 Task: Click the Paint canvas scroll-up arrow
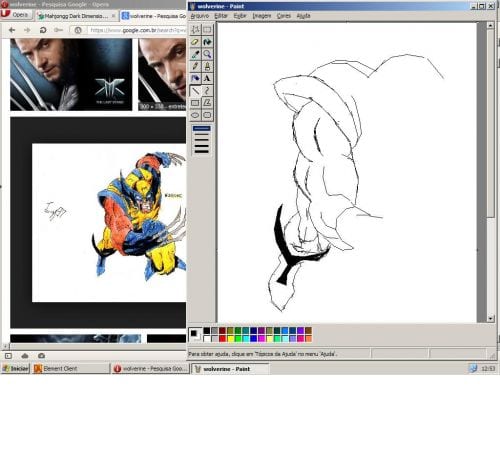(x=490, y=25)
